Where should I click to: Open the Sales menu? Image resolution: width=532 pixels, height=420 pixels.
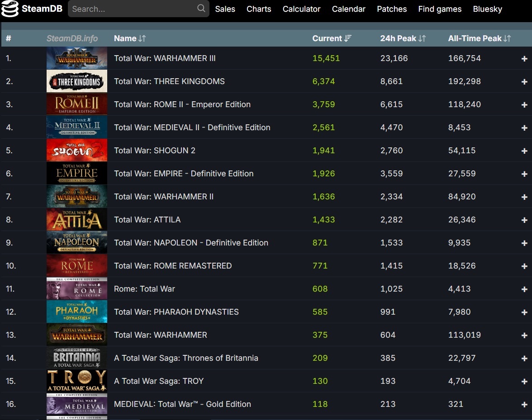click(225, 9)
